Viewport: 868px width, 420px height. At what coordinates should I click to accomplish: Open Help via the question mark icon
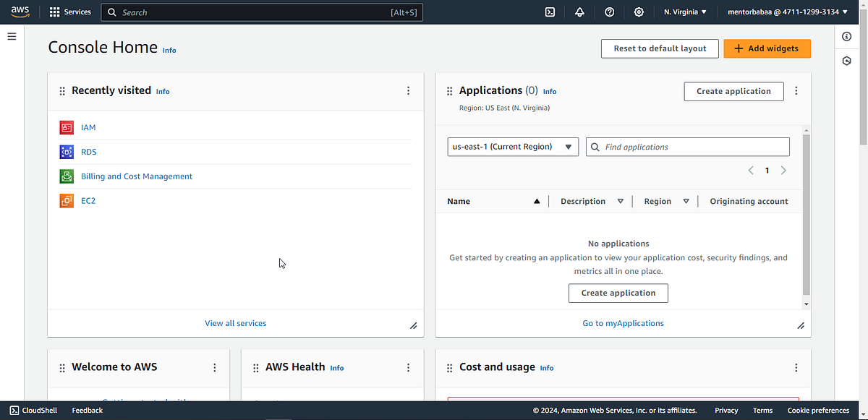click(x=609, y=12)
